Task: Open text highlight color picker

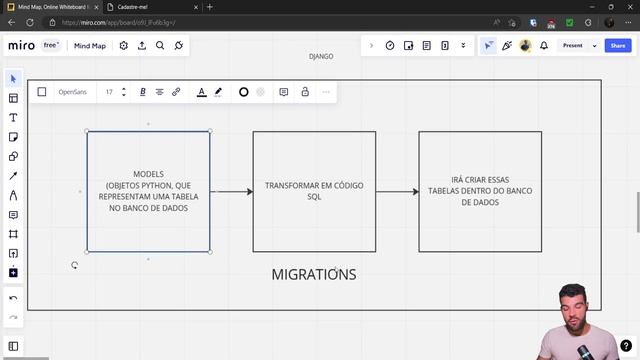Action: click(x=218, y=92)
